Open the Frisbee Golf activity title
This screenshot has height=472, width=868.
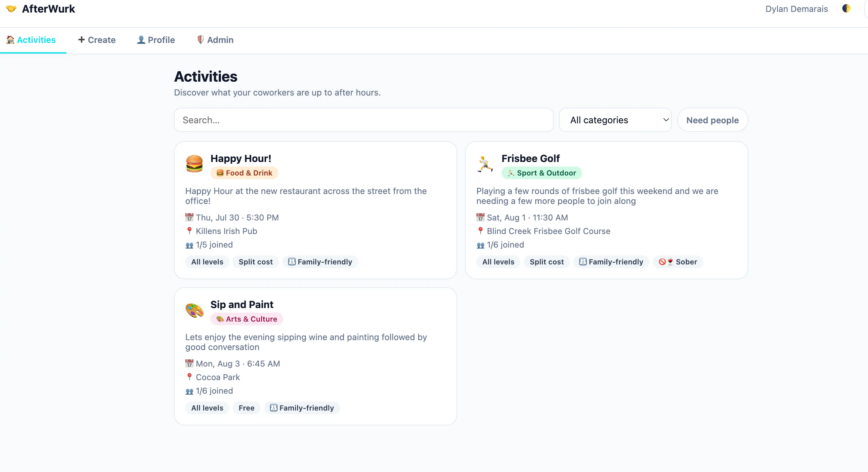[530, 158]
